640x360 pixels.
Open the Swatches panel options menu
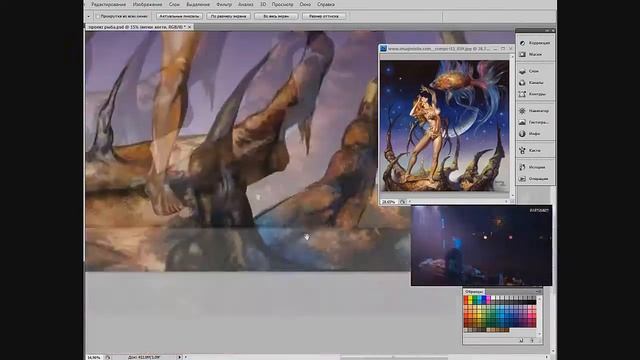click(538, 291)
